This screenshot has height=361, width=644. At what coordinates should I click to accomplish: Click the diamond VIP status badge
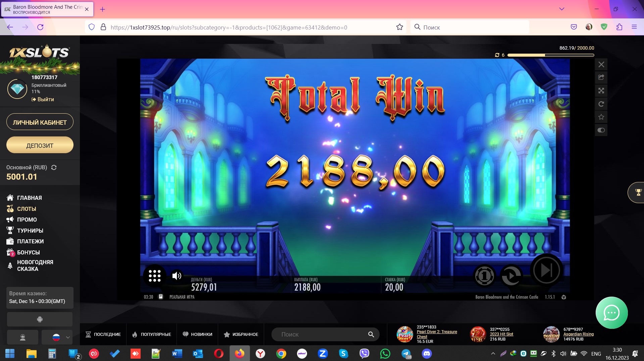point(17,89)
